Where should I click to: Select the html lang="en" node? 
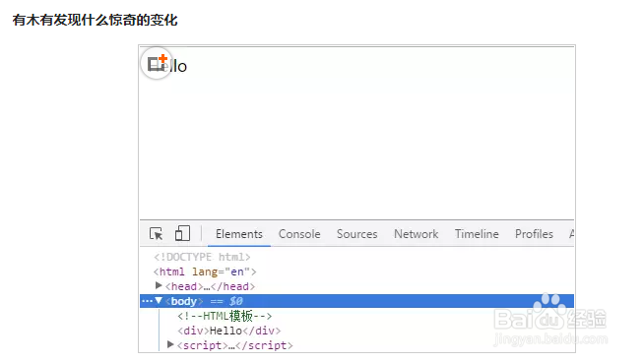point(205,271)
